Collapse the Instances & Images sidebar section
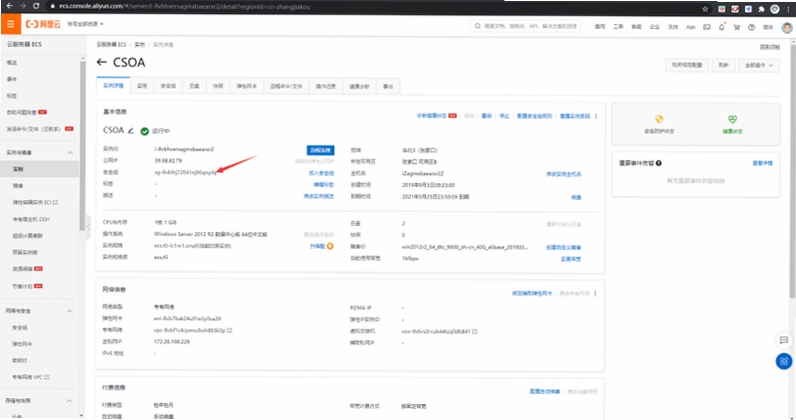 pos(70,153)
